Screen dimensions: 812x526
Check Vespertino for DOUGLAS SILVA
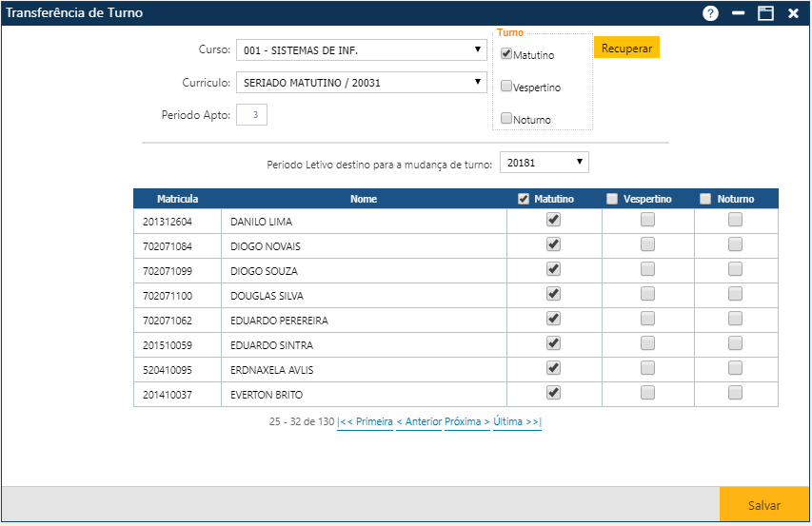point(647,294)
